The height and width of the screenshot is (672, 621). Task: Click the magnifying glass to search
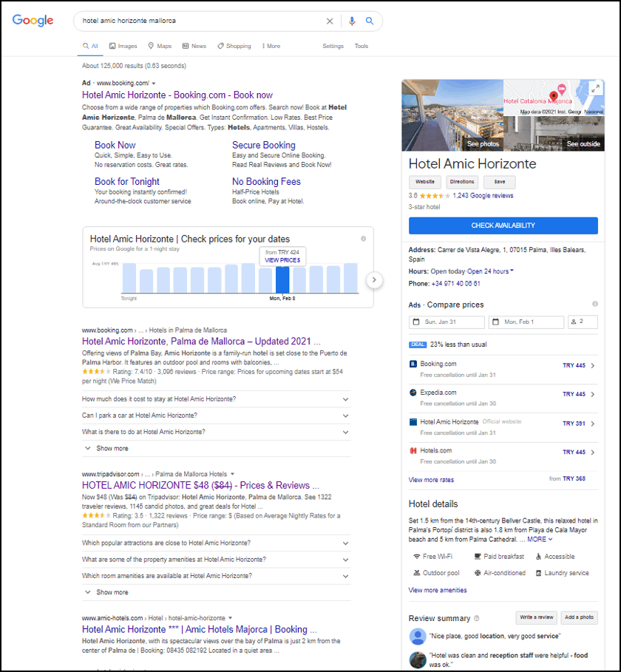click(x=370, y=21)
